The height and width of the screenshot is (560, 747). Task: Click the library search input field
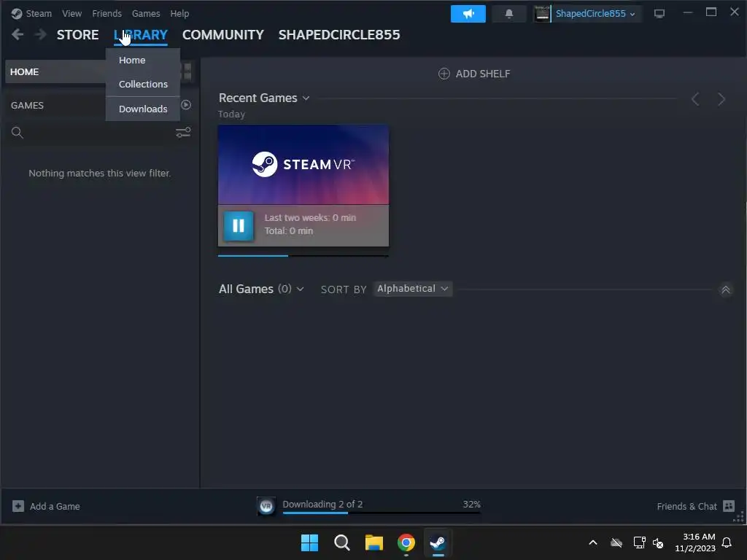point(99,133)
